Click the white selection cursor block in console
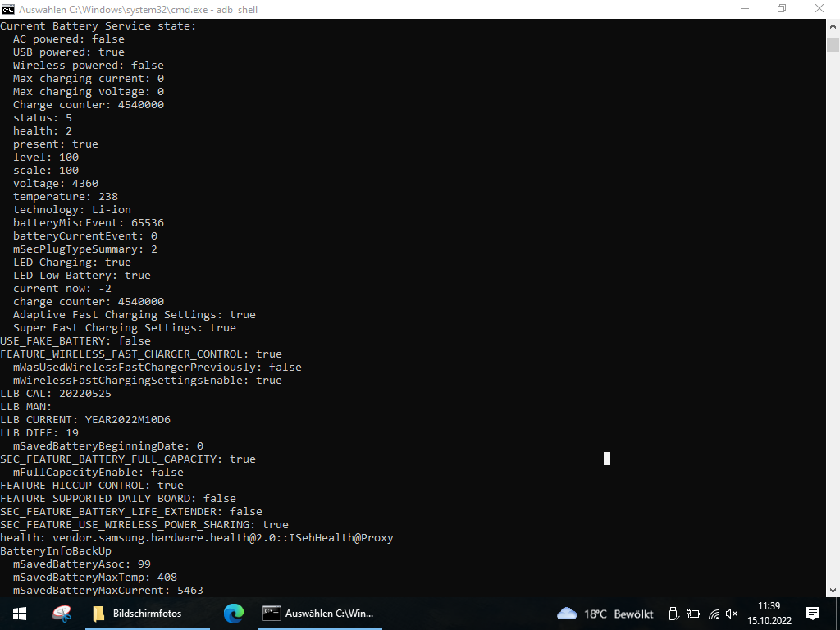The width and height of the screenshot is (840, 630). [x=607, y=459]
